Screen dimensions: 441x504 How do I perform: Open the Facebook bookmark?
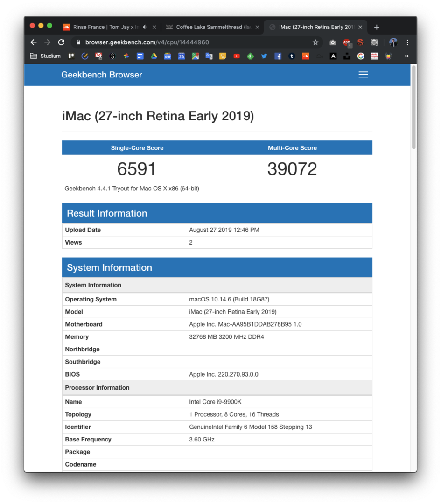click(278, 56)
